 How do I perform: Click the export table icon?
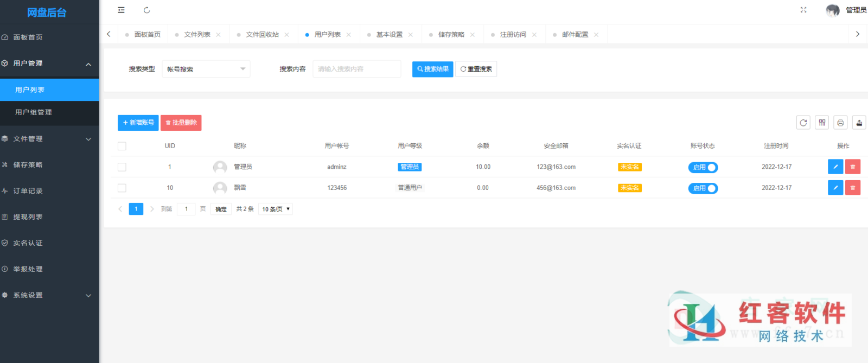click(x=859, y=123)
